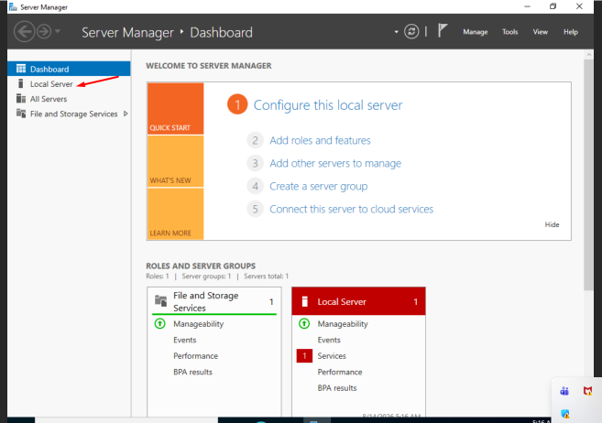The width and height of the screenshot is (602, 423).
Task: Click the step 2 circle icon
Action: (255, 140)
